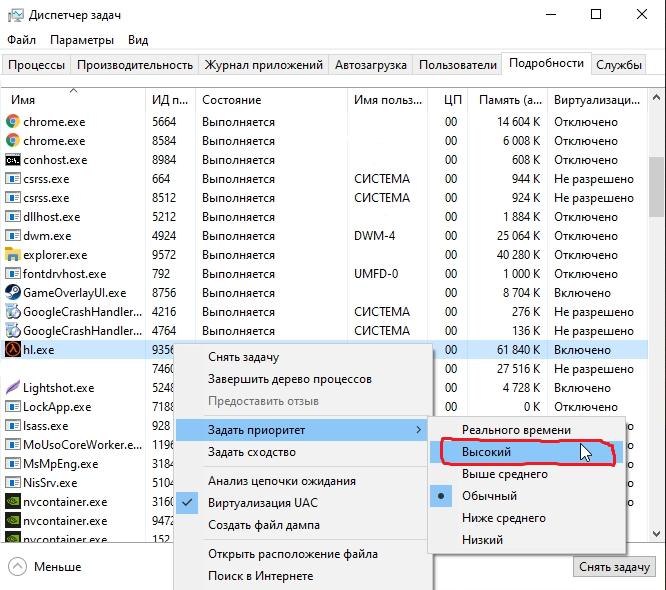
Task: Sort by the ИД процесса column header
Action: pos(170,100)
